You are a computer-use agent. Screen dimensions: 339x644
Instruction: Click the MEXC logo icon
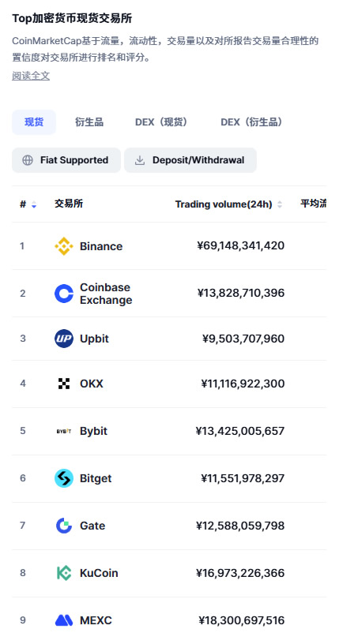[64, 620]
